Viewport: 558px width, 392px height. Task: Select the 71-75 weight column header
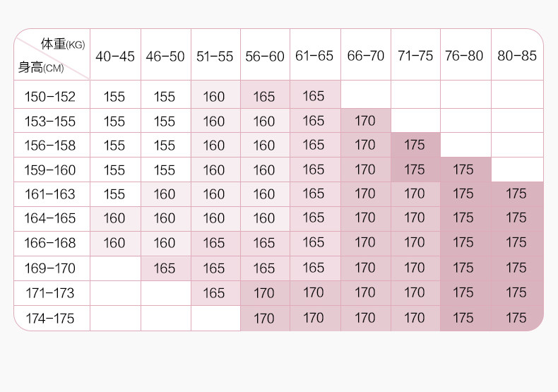click(x=415, y=57)
